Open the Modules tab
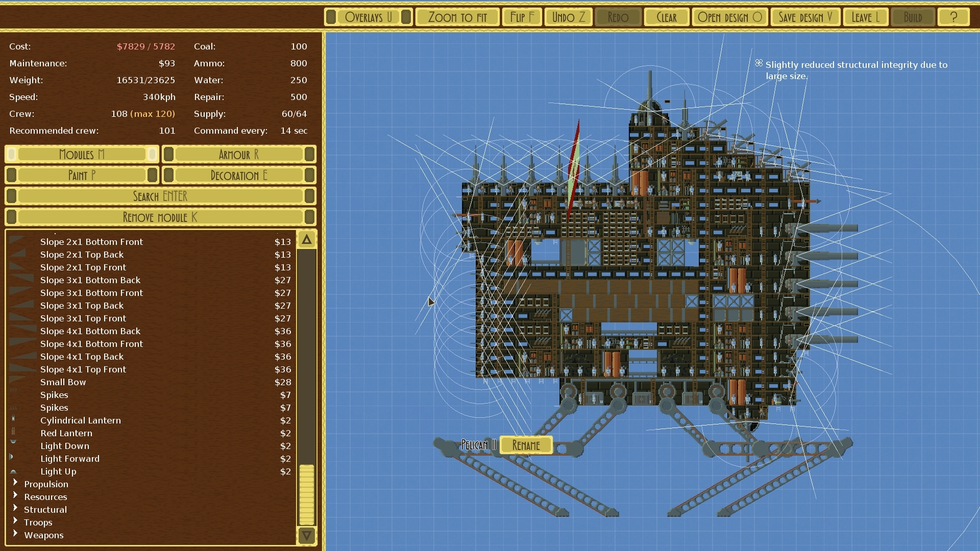Screen dimensions: 980x551 tap(82, 155)
